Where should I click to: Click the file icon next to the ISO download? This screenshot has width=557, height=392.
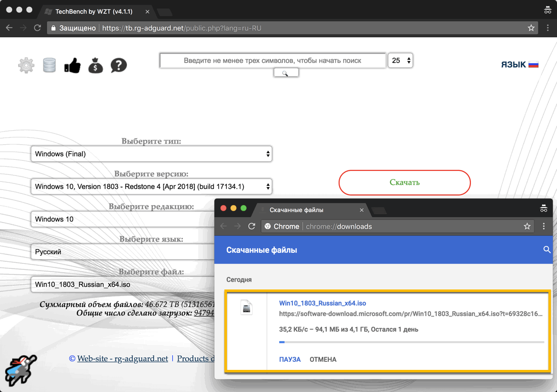coord(247,307)
